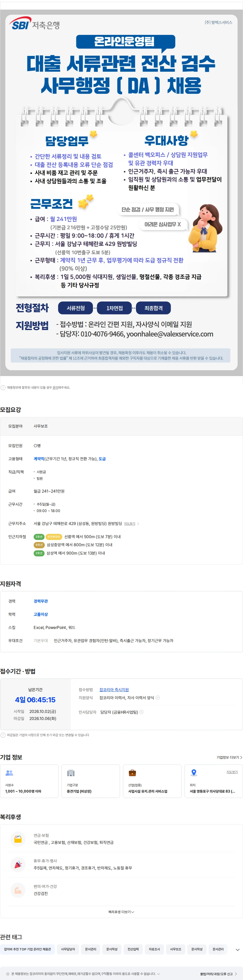Image resolution: width=243 pixels, height=980 pixels.
Task: Open the 문의 link
Action: 55,388
